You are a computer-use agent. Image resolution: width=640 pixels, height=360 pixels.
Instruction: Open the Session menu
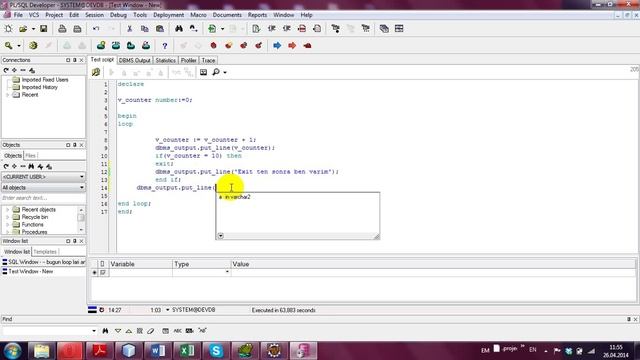[94, 15]
